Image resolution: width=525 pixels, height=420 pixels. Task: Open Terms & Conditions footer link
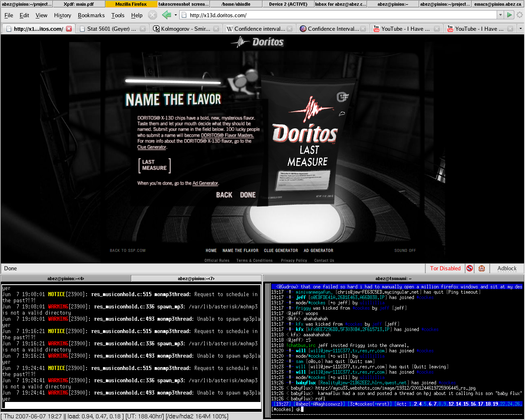(x=254, y=260)
